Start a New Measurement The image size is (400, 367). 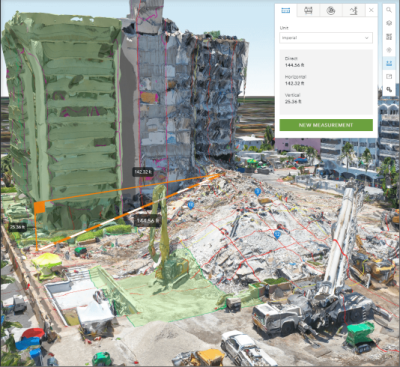(326, 125)
